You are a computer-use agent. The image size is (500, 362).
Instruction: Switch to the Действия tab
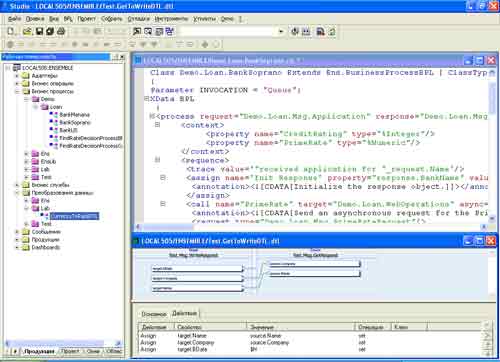click(x=185, y=313)
